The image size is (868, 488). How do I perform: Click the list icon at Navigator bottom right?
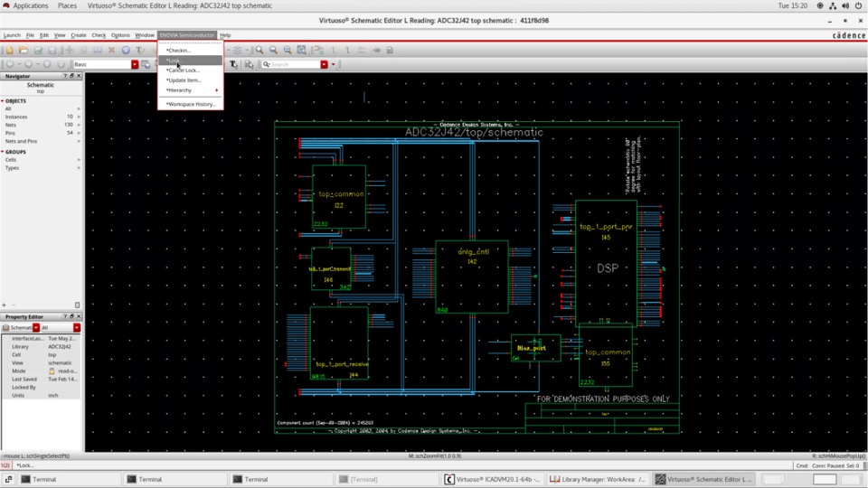(77, 305)
